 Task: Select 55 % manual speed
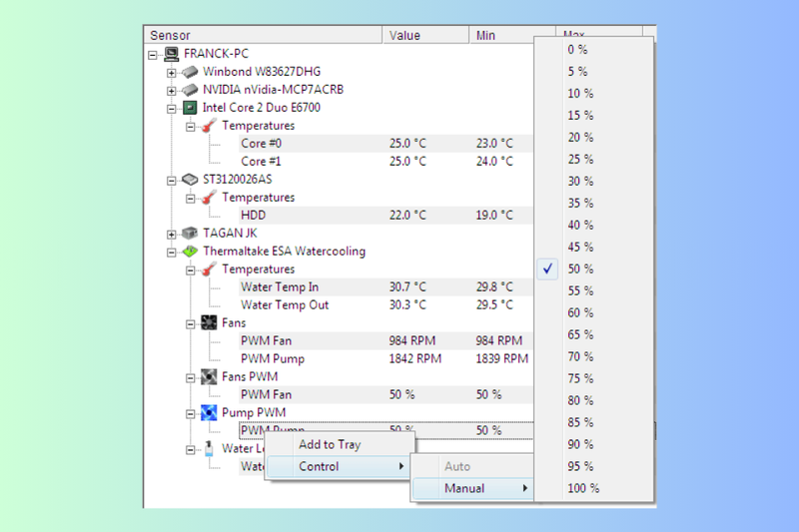pos(594,290)
